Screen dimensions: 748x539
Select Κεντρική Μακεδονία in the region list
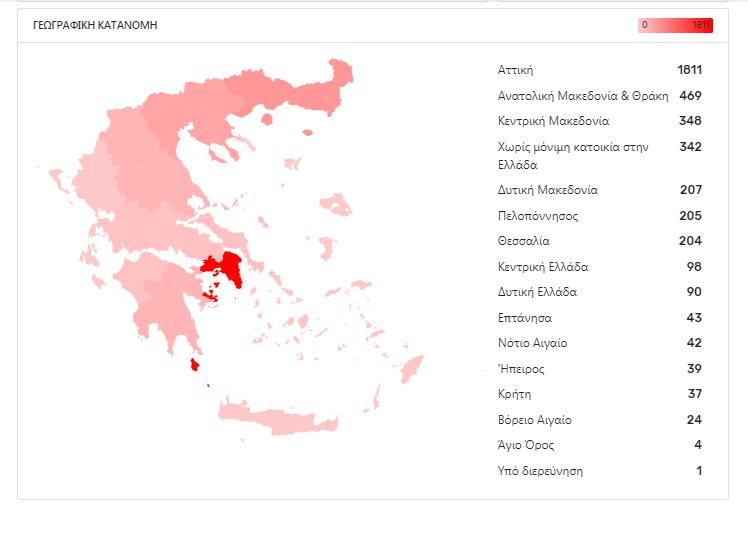(553, 121)
